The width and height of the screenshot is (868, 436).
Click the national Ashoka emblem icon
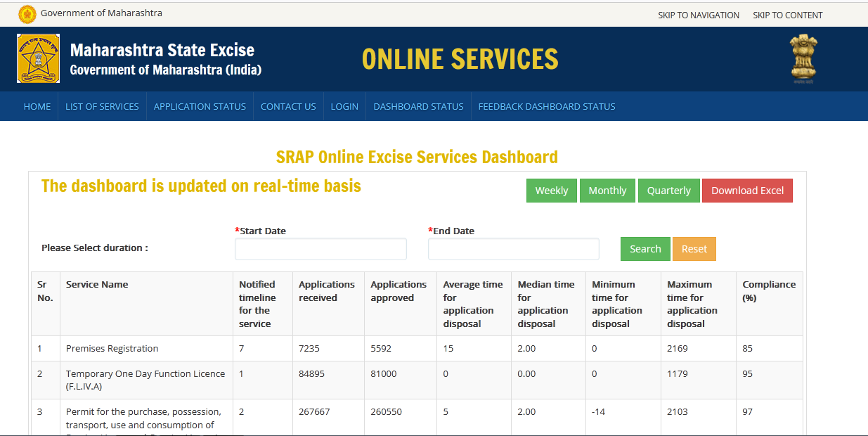(803, 58)
